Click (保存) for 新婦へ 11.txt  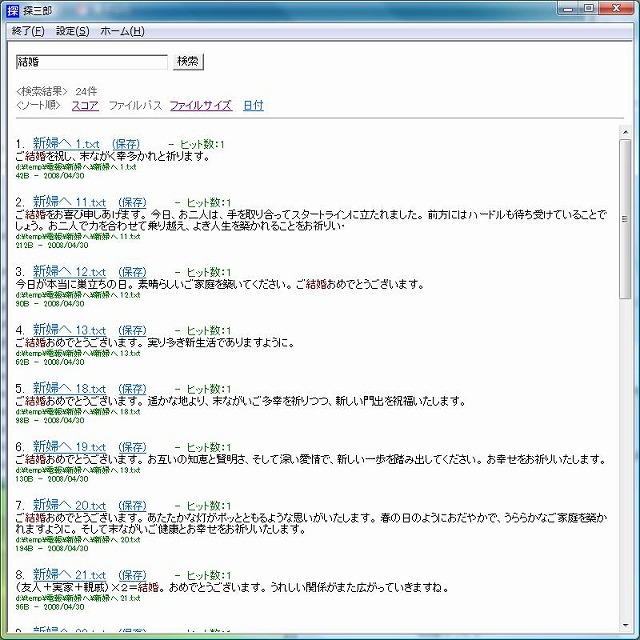(x=132, y=202)
